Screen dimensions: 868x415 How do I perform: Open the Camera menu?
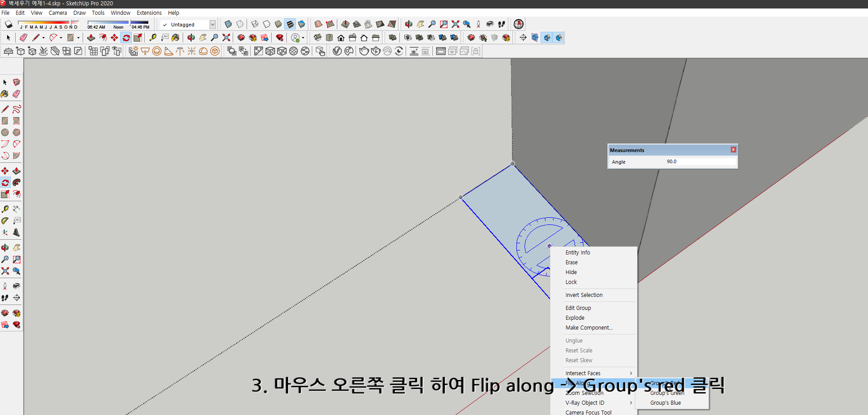[58, 13]
